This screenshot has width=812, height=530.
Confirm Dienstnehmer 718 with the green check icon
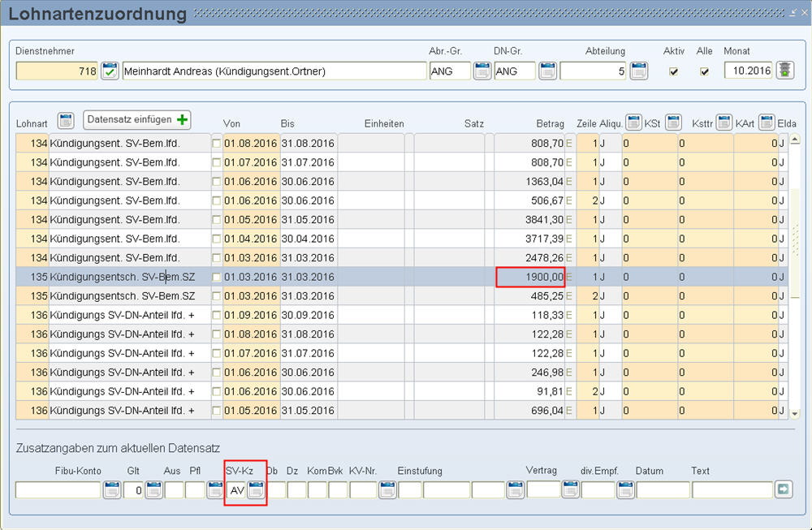(110, 71)
